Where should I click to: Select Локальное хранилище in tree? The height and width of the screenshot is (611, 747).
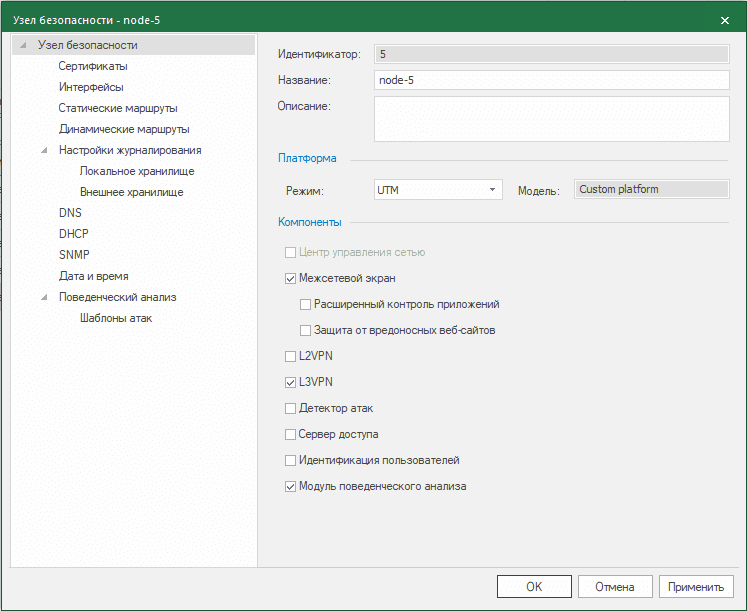[x=137, y=171]
